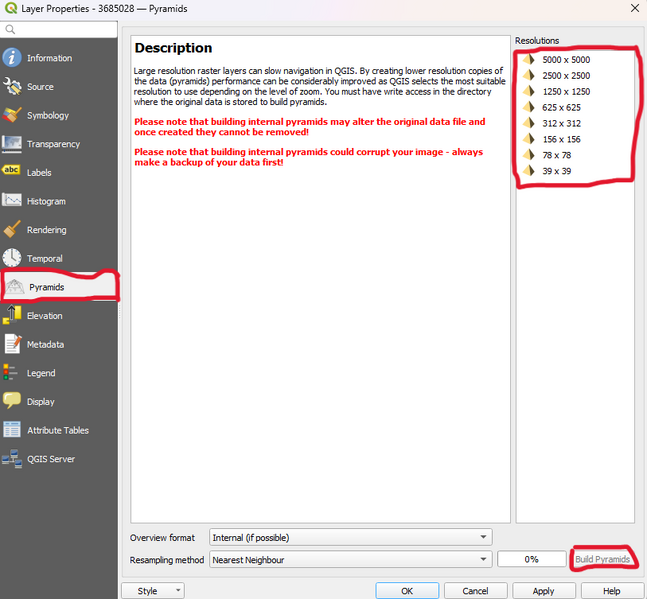The width and height of the screenshot is (647, 599).
Task: Select the 156 x 156 resolution text
Action: point(562,139)
